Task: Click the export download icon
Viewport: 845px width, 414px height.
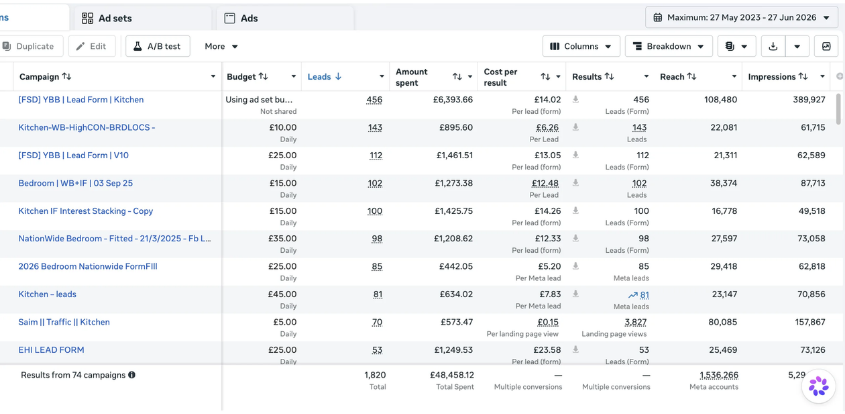Action: [773, 46]
